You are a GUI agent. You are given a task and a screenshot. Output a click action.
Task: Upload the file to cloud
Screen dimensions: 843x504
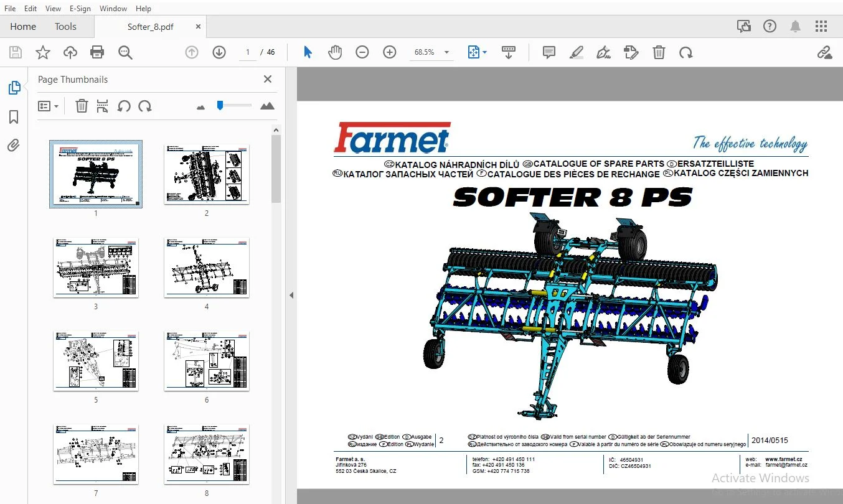(x=70, y=53)
